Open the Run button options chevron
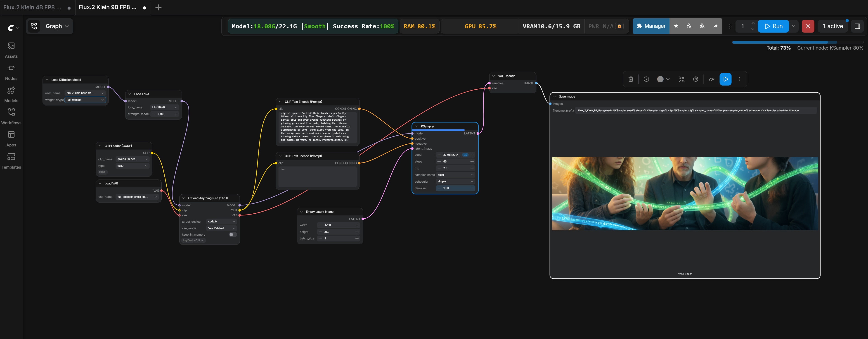The width and height of the screenshot is (868, 339). [x=794, y=26]
